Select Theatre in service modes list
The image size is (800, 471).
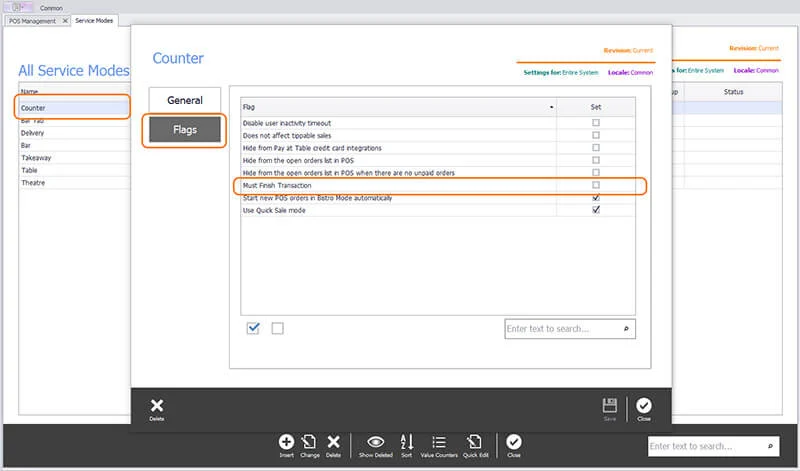point(74,183)
